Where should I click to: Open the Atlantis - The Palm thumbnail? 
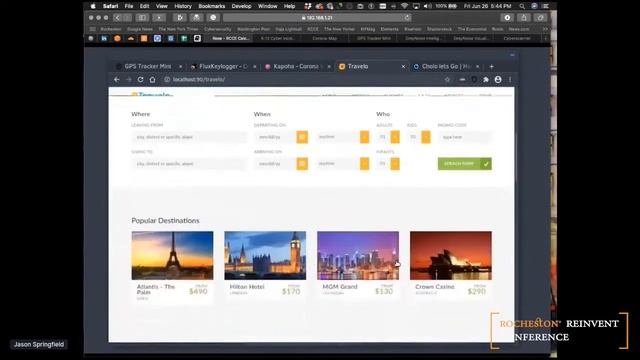(172, 256)
